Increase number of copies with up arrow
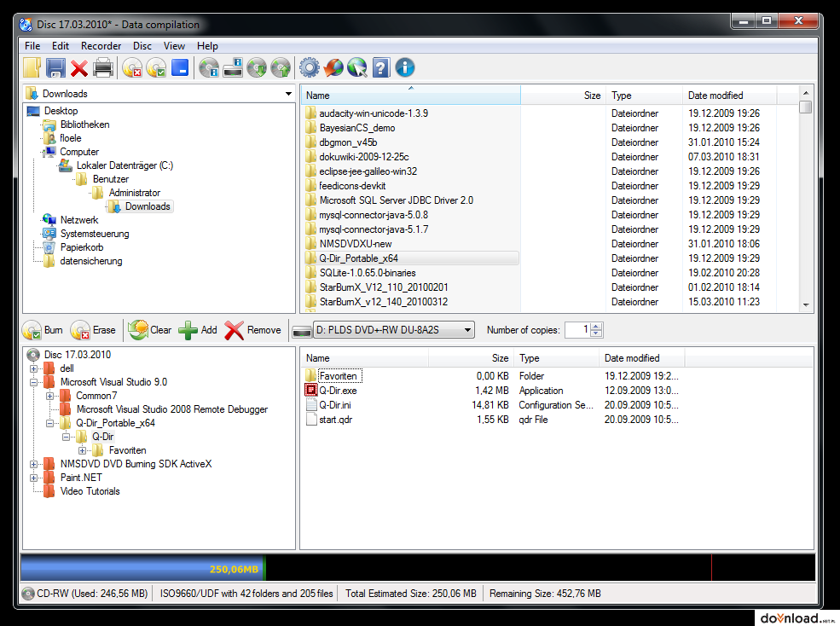The image size is (840, 626). (x=597, y=327)
